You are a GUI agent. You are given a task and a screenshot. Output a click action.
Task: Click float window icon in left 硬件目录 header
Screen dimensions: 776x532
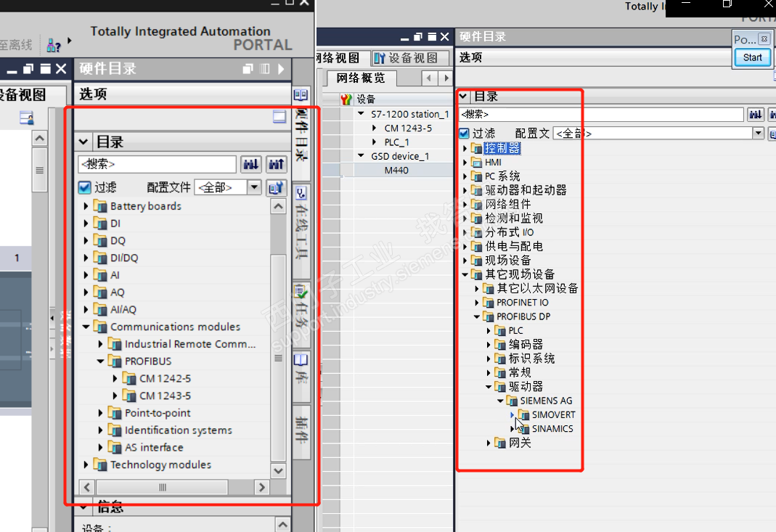click(x=248, y=69)
